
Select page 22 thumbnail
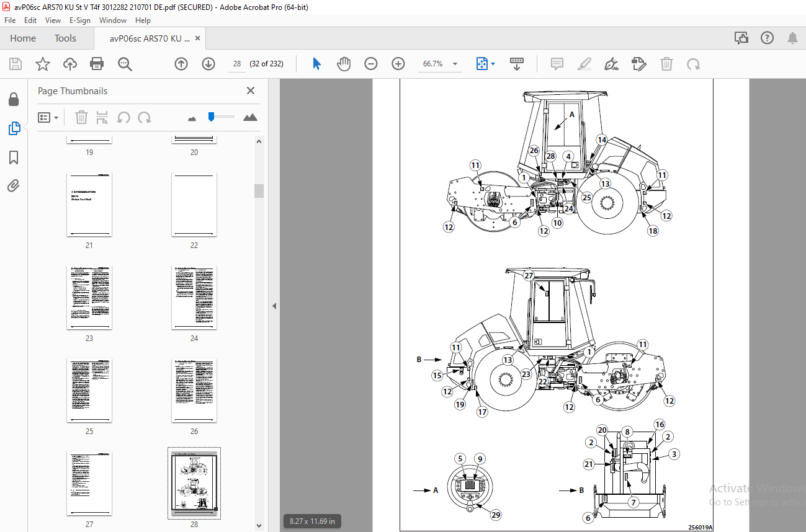(x=194, y=205)
